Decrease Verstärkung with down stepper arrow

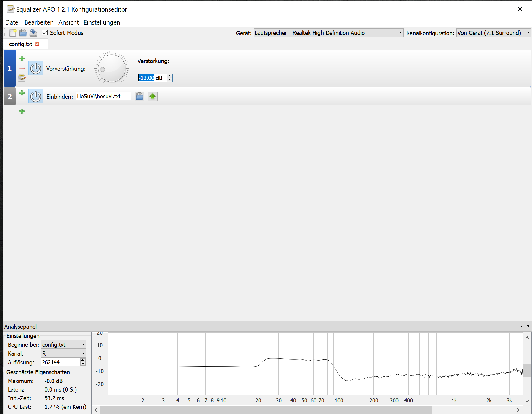pos(169,80)
